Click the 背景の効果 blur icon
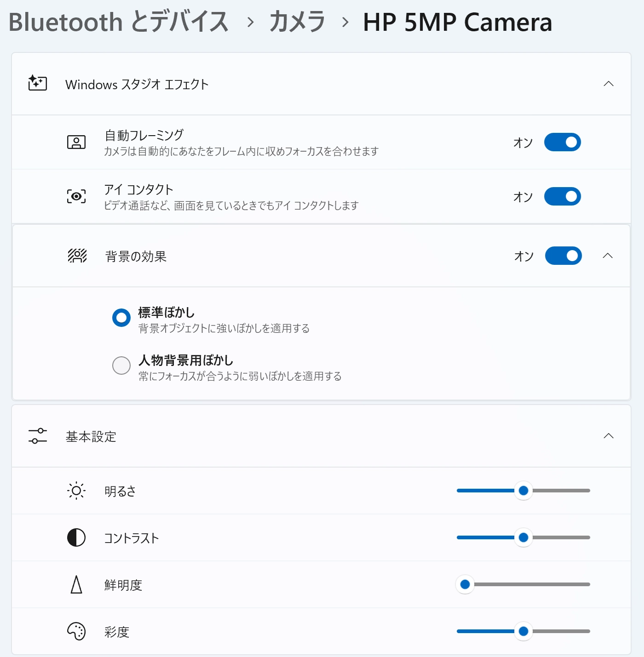Screen dimensions: 644x657 tap(77, 256)
